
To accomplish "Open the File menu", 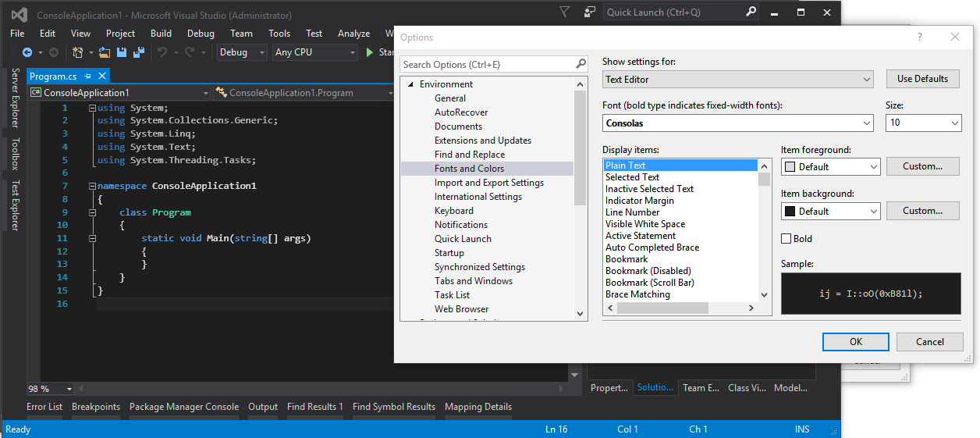I will point(17,34).
